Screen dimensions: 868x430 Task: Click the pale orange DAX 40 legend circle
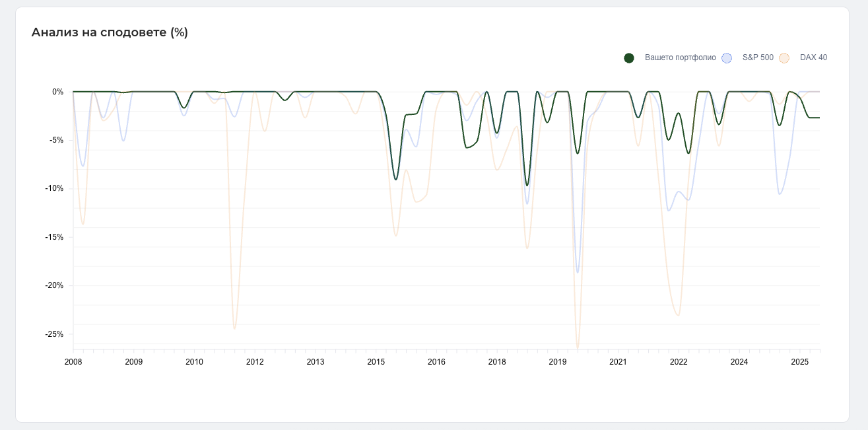point(784,58)
